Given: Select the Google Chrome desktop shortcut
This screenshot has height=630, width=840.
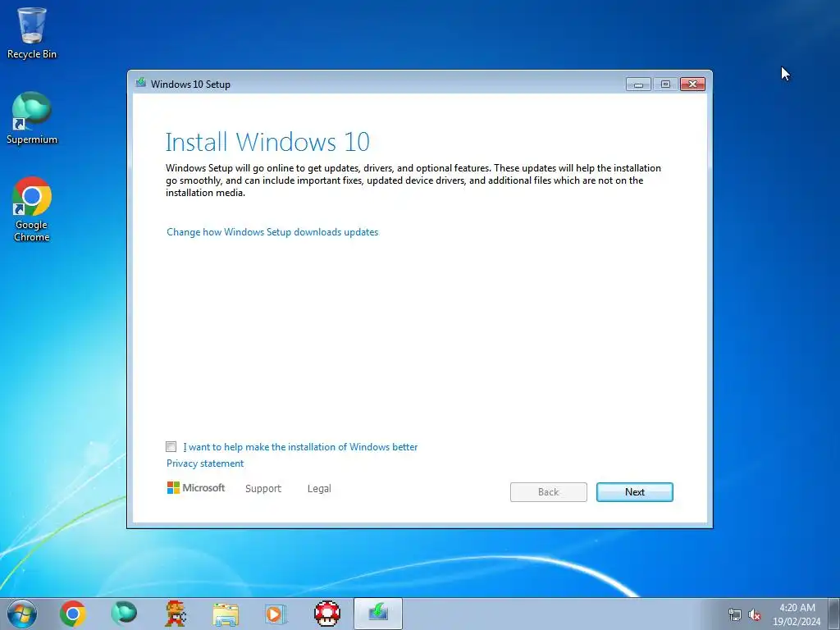Looking at the screenshot, I should (x=32, y=209).
